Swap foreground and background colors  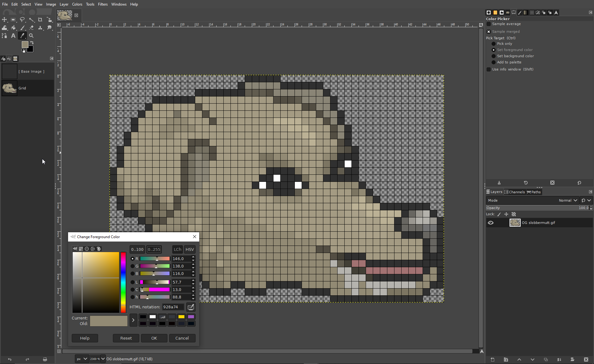point(32,43)
